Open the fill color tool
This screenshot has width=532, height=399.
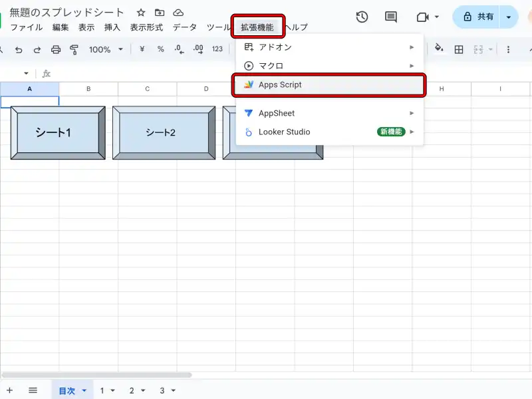tap(439, 49)
